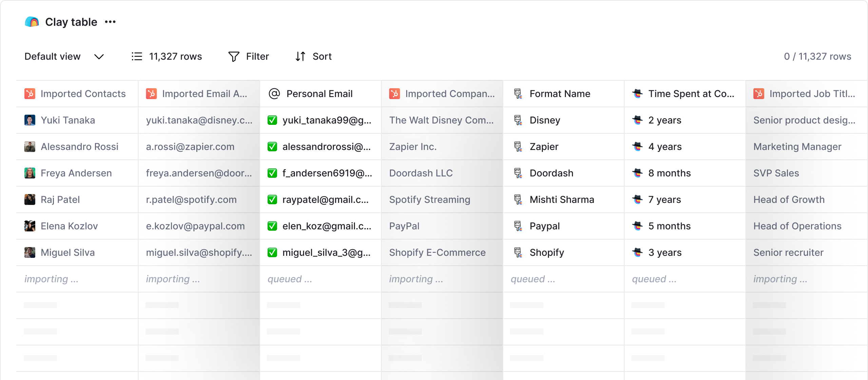The image size is (868, 380).
Task: Click Elena Kozlov's profile avatar
Action: click(x=30, y=226)
